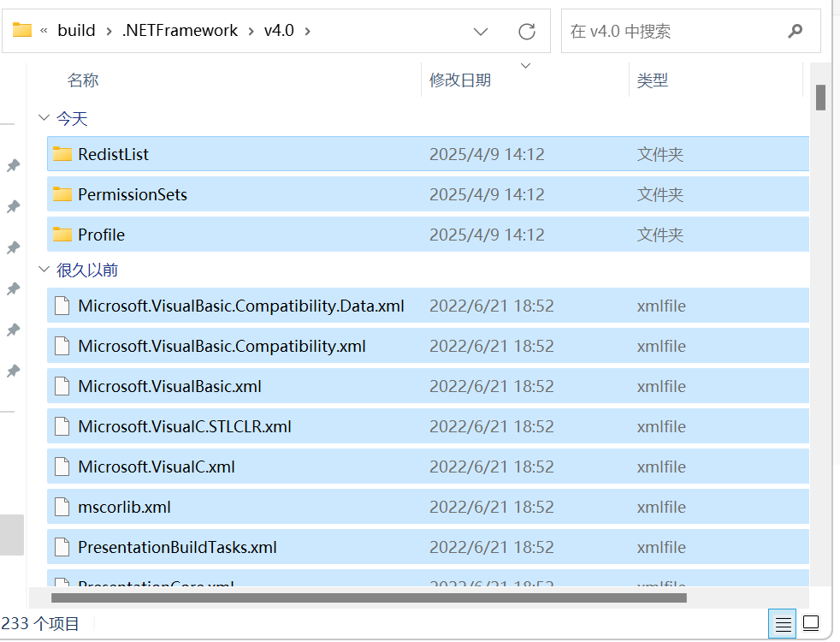Collapse the 很久以前 group

[x=44, y=268]
